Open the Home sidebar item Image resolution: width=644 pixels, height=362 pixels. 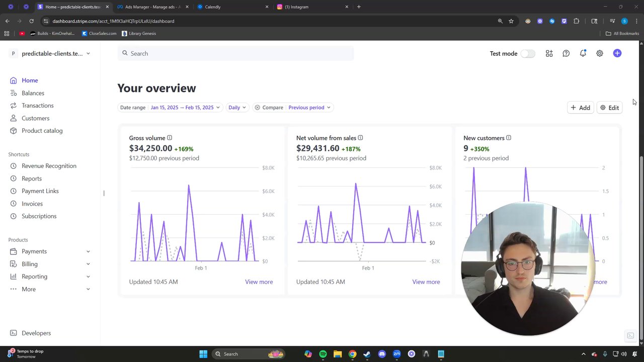pos(24,80)
